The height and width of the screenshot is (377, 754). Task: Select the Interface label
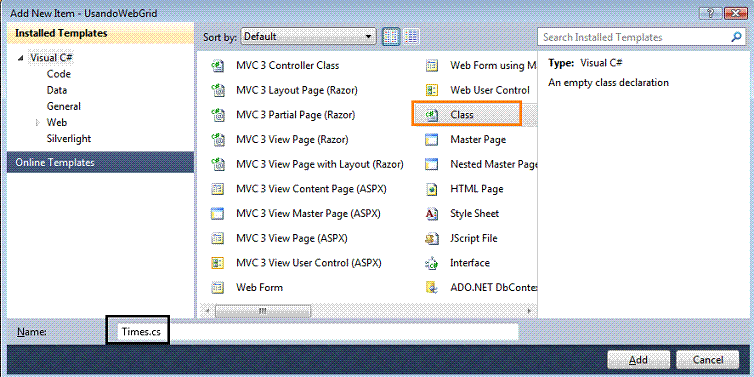tap(470, 263)
